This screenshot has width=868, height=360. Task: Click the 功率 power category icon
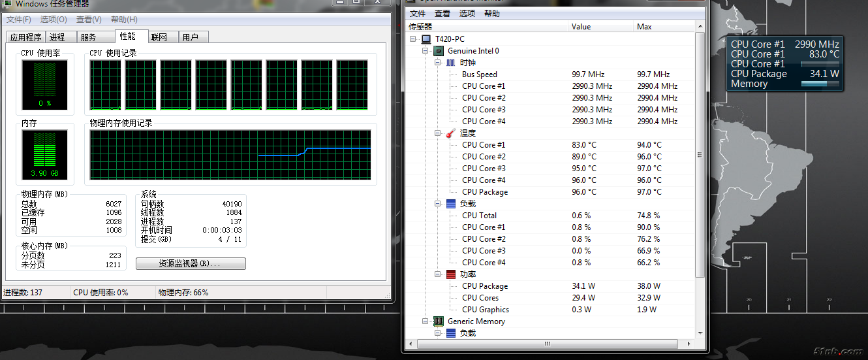click(451, 274)
